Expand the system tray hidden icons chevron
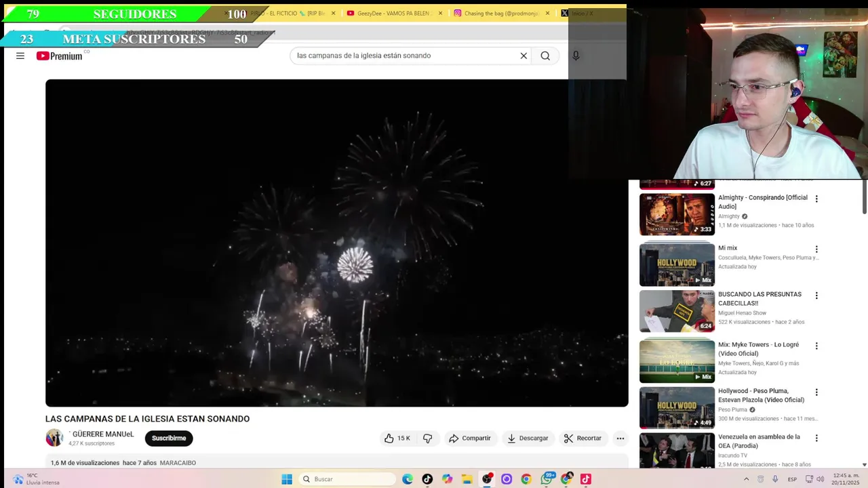The height and width of the screenshot is (488, 868). point(747,479)
